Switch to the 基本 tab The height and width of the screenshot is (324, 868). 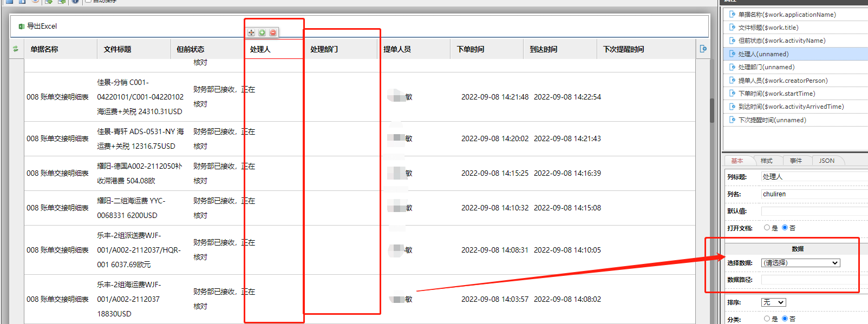click(737, 161)
